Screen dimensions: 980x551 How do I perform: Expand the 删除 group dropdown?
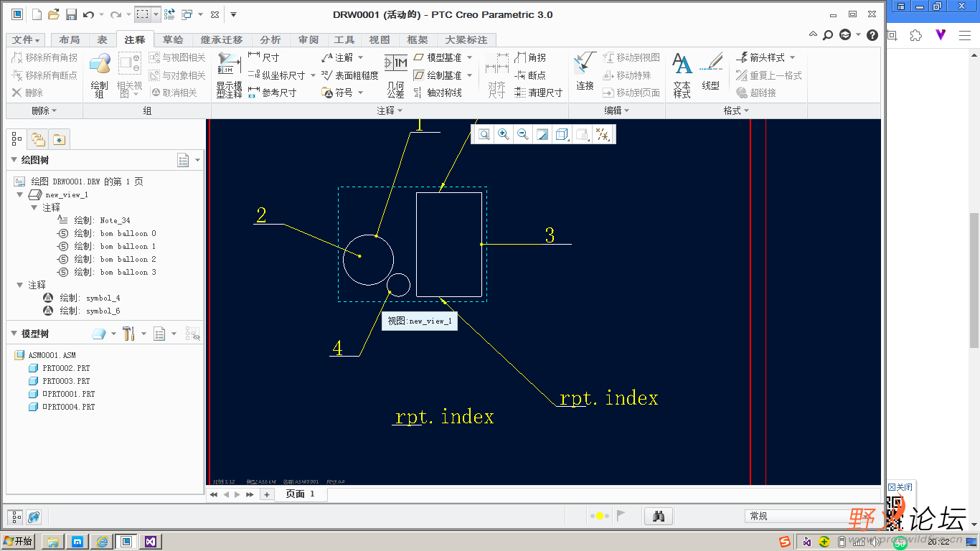pos(44,110)
